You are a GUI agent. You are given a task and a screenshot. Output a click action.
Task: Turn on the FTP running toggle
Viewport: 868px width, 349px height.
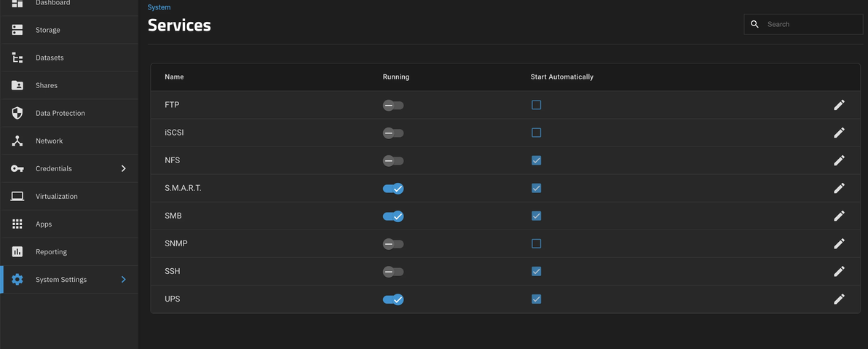coord(393,106)
